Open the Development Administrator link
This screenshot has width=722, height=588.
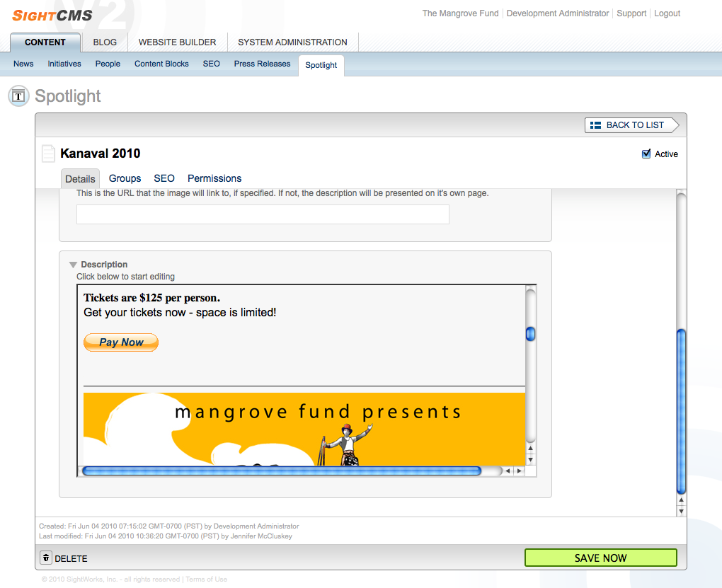point(558,13)
